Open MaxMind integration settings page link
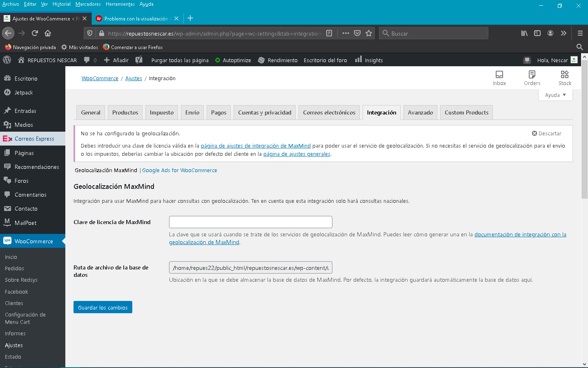Image resolution: width=588 pixels, height=368 pixels. click(256, 146)
